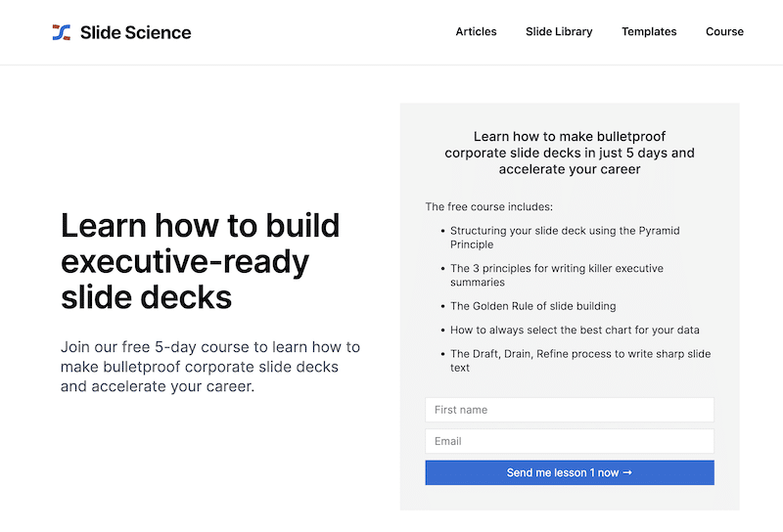The width and height of the screenshot is (783, 532).
Task: Click into the Email input field
Action: pos(570,441)
